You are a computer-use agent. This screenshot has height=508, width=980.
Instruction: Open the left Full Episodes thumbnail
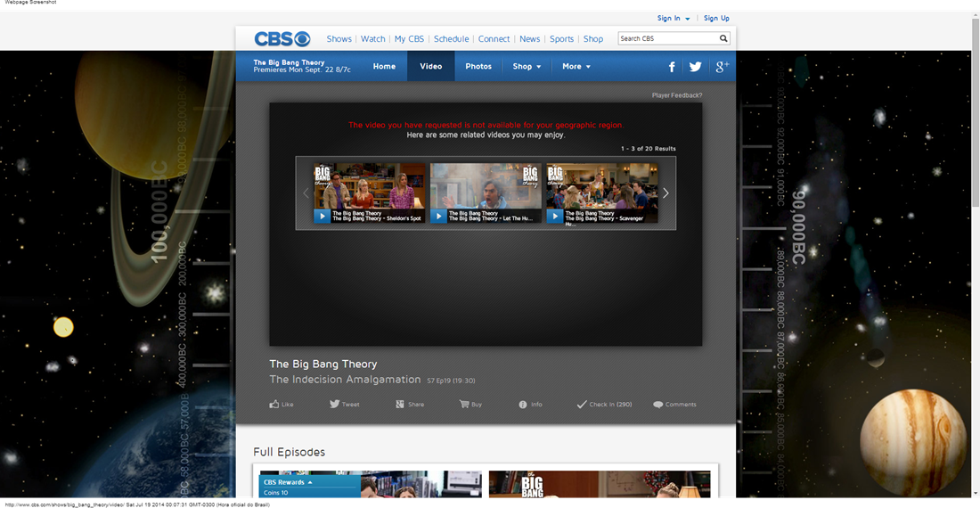(371, 484)
